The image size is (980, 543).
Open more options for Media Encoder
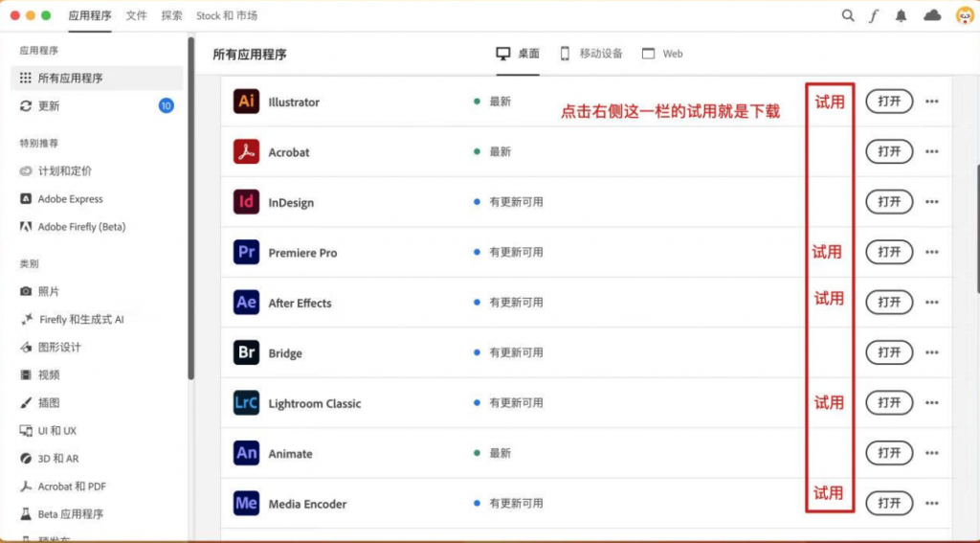click(x=932, y=504)
